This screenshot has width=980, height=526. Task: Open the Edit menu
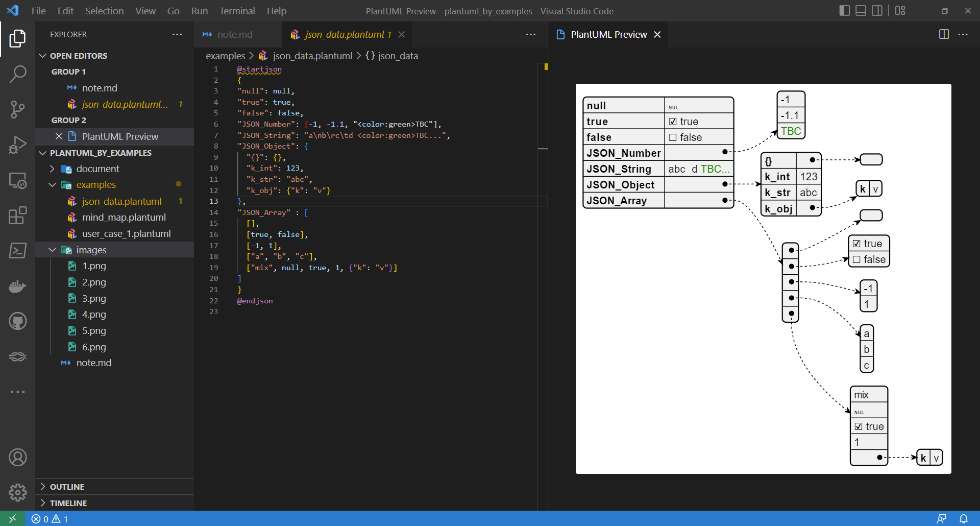[x=65, y=11]
